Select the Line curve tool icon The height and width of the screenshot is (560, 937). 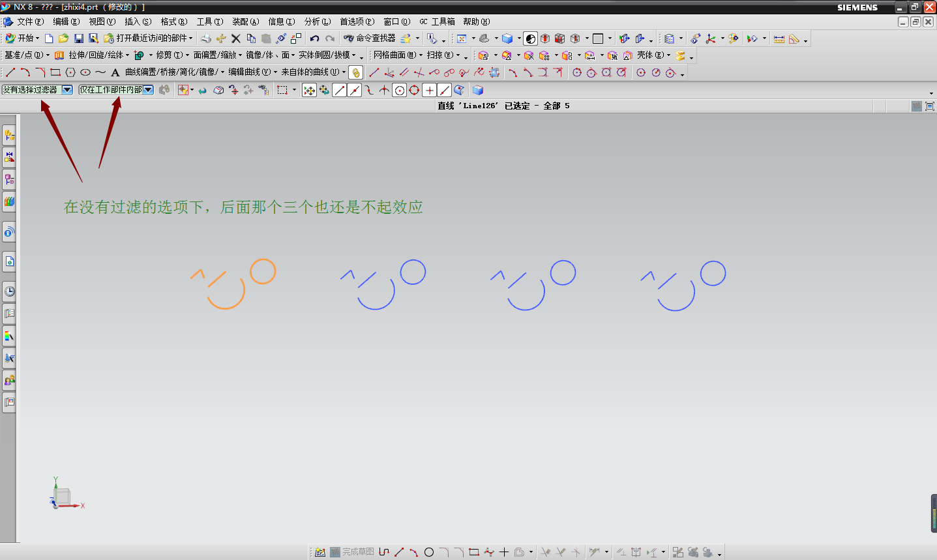(x=10, y=72)
